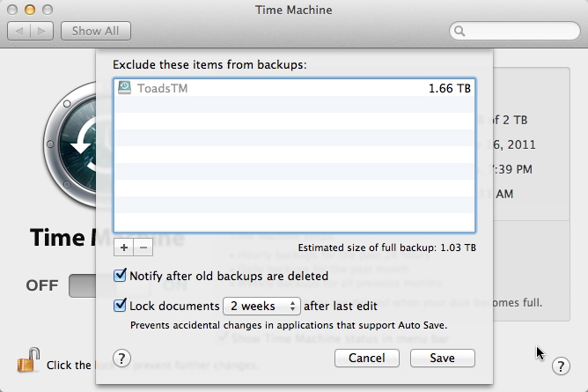Open help for the options sheet
The image size is (588, 392).
pyautogui.click(x=121, y=359)
